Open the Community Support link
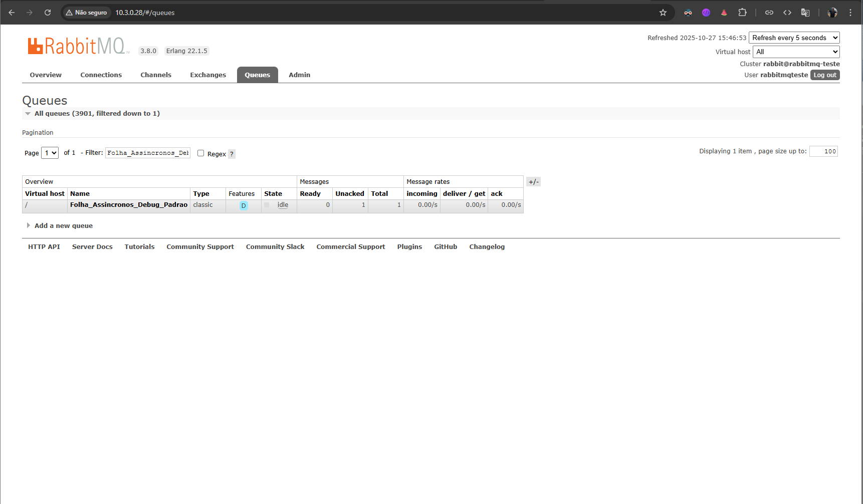 coord(200,247)
